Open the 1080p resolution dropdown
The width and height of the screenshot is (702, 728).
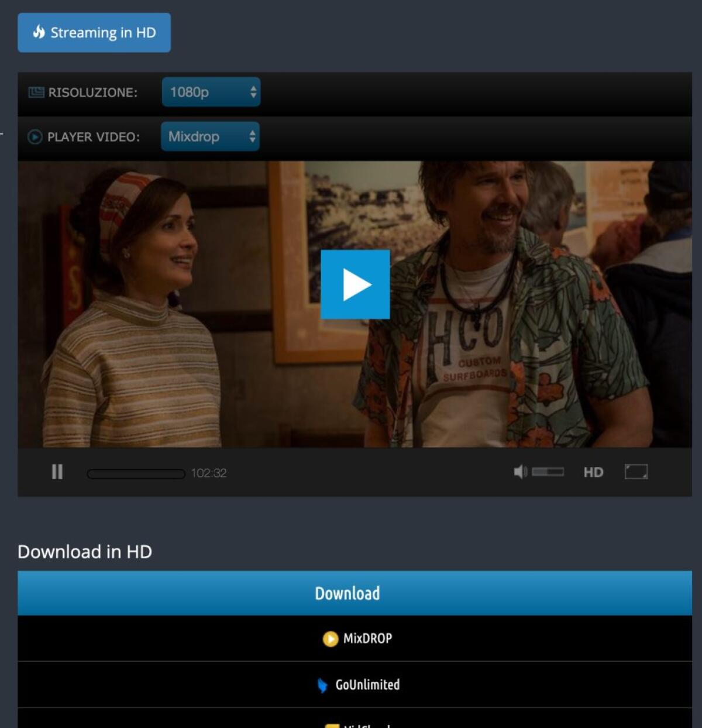[211, 92]
